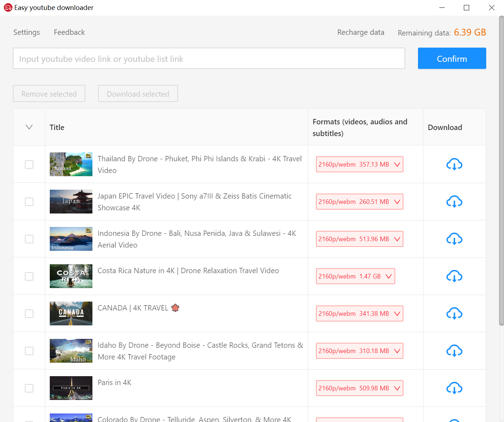504x422 pixels.
Task: Start download of Costa Rica Nature in 4K
Action: point(454,276)
